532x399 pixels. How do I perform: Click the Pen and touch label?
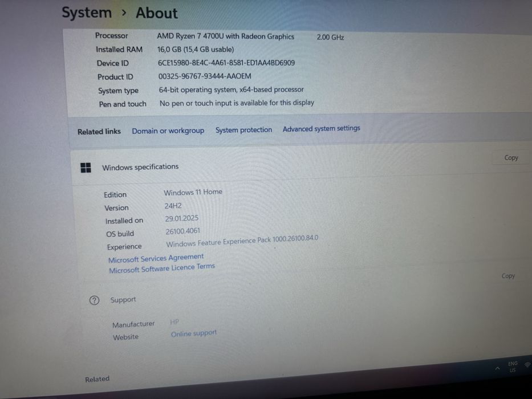(123, 104)
